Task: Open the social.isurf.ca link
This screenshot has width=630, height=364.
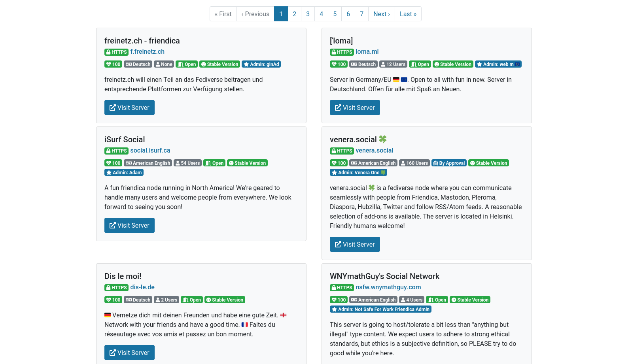Action: pos(150,151)
